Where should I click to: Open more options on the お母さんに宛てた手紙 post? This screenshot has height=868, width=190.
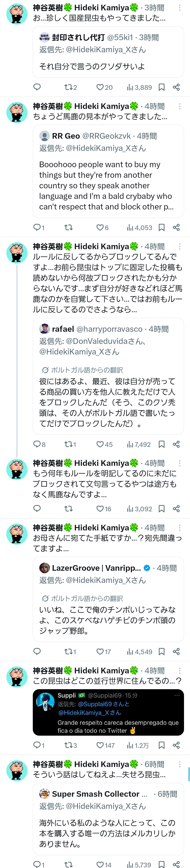180,528
